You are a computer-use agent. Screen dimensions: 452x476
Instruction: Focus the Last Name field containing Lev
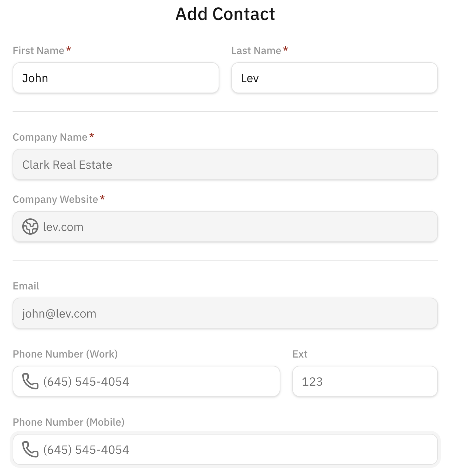(x=334, y=78)
